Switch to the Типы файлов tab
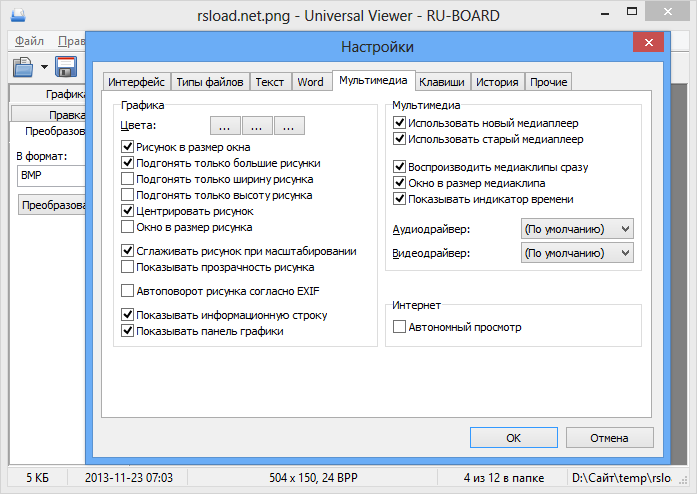Image resolution: width=697 pixels, height=494 pixels. (x=210, y=82)
